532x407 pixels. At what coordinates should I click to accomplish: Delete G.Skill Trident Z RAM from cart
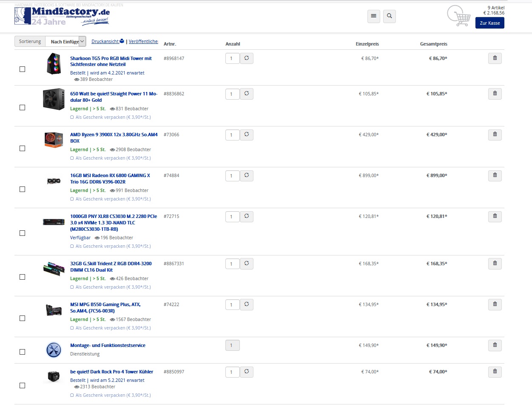pos(495,264)
